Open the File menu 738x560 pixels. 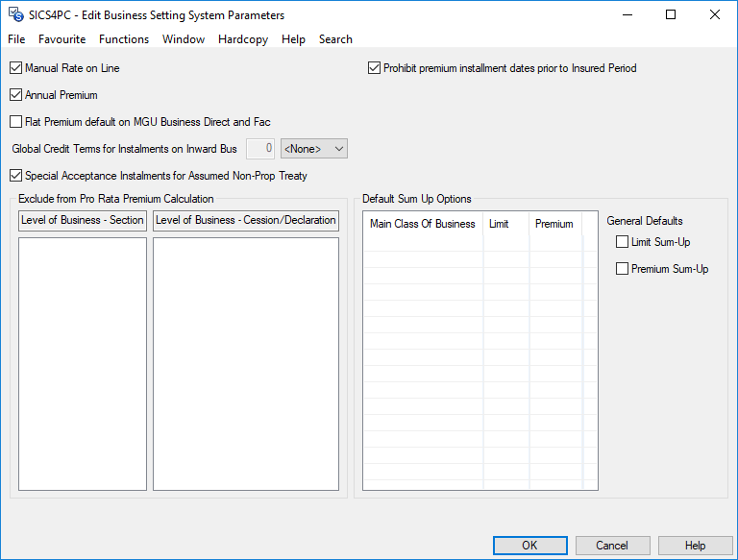click(16, 39)
